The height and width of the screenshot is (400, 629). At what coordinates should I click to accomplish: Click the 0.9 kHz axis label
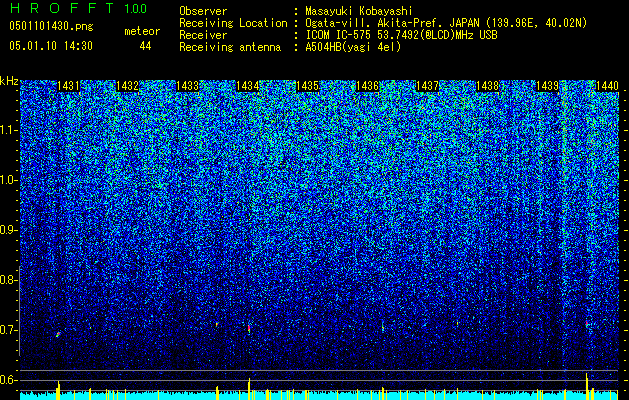coord(9,230)
